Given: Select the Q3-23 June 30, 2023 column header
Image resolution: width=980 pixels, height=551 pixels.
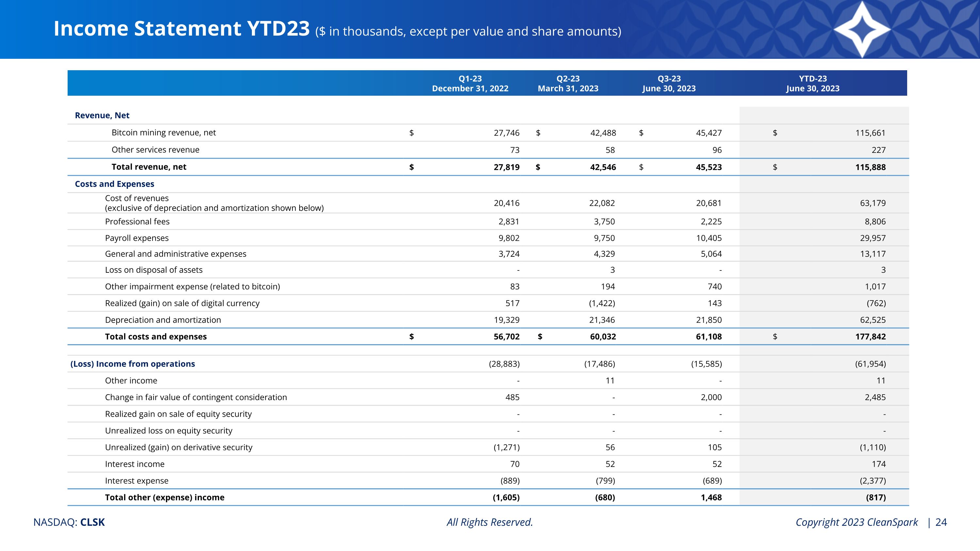Looking at the screenshot, I should 669,83.
